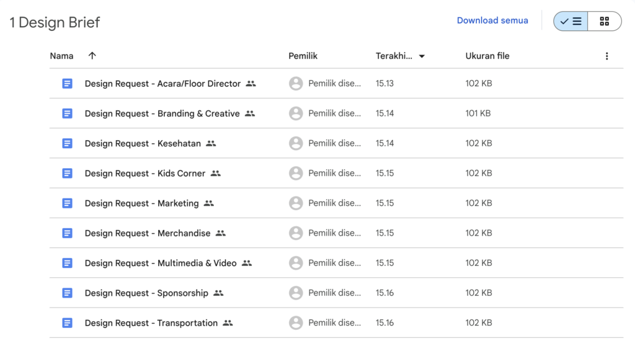Switch to grid view layout

click(x=604, y=21)
